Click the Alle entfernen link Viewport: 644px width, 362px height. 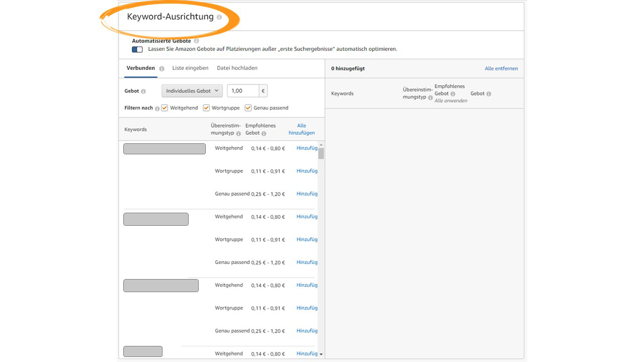click(501, 68)
